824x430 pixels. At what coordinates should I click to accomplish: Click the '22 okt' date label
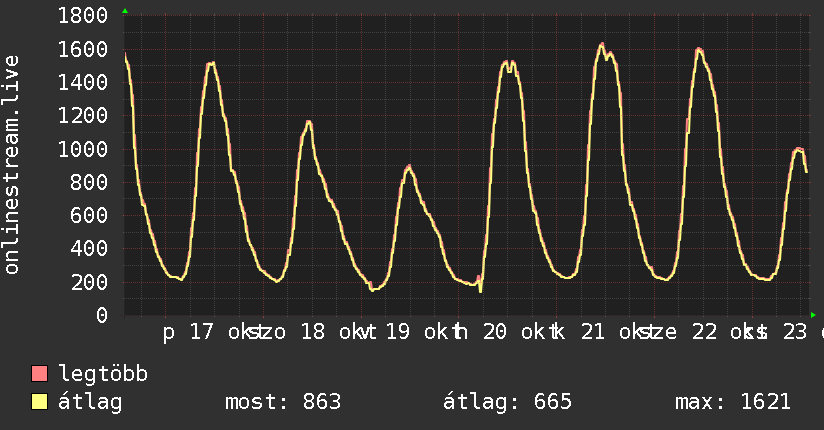click(724, 332)
